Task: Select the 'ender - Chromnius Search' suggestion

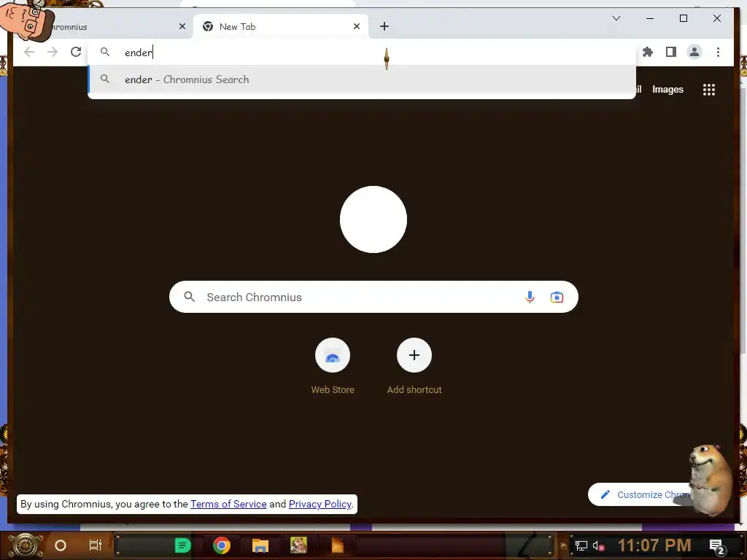Action: (x=362, y=79)
